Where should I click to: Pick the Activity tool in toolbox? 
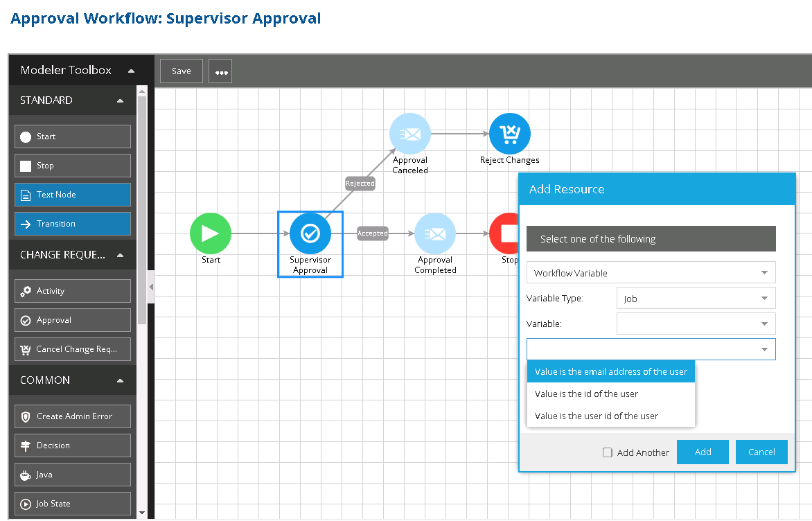(73, 291)
